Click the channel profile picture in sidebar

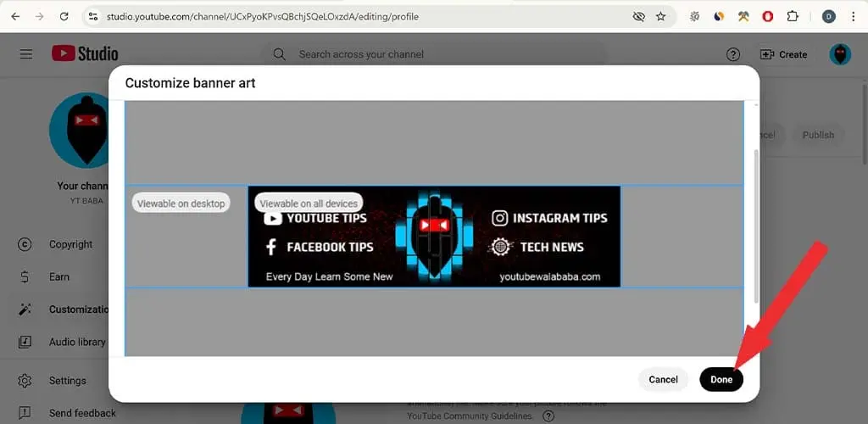pyautogui.click(x=79, y=130)
